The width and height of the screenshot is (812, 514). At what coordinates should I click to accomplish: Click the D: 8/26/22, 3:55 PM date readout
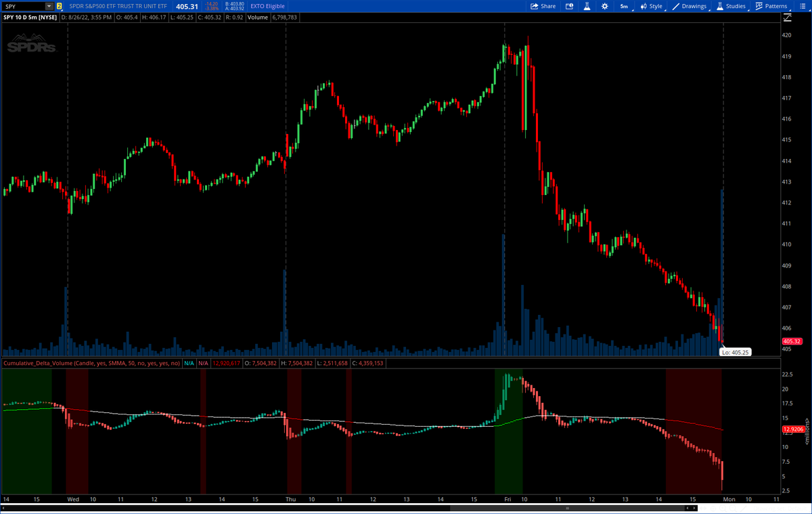86,17
